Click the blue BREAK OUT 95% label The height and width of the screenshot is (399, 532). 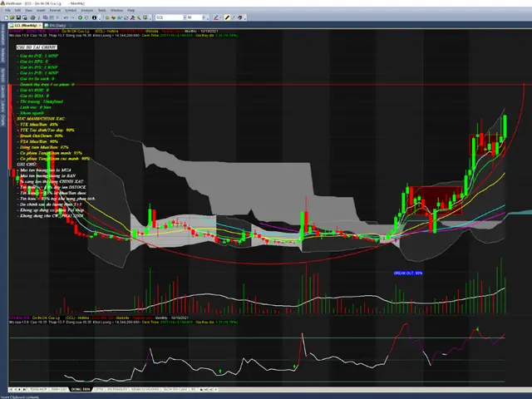[408, 272]
